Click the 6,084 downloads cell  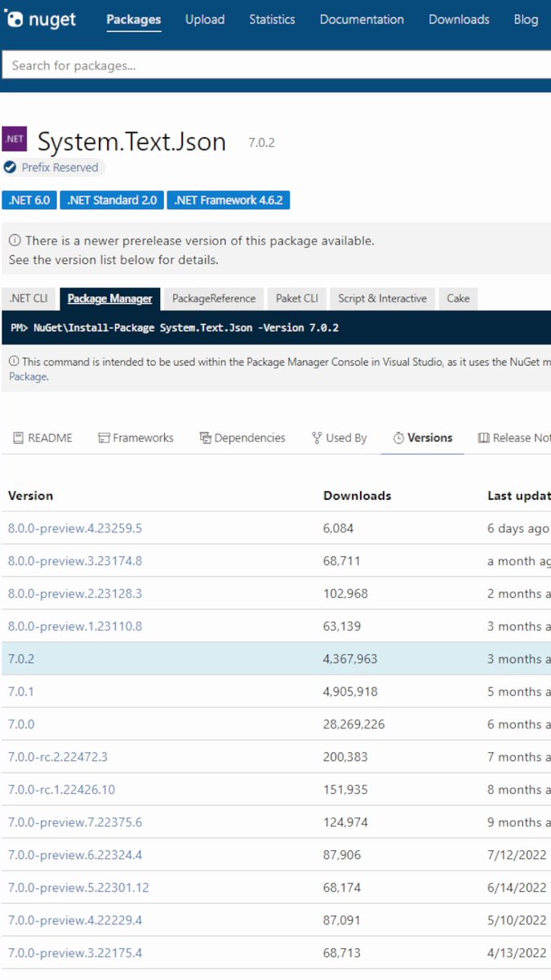(x=339, y=528)
